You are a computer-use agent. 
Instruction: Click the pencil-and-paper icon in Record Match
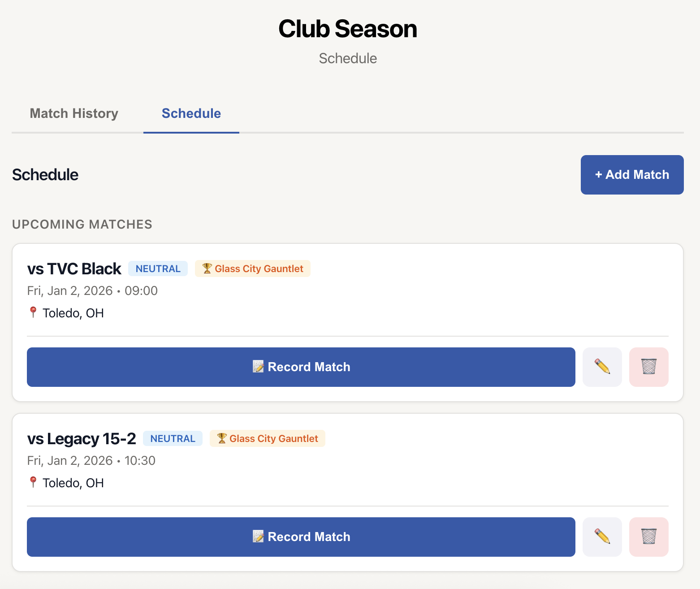click(258, 367)
